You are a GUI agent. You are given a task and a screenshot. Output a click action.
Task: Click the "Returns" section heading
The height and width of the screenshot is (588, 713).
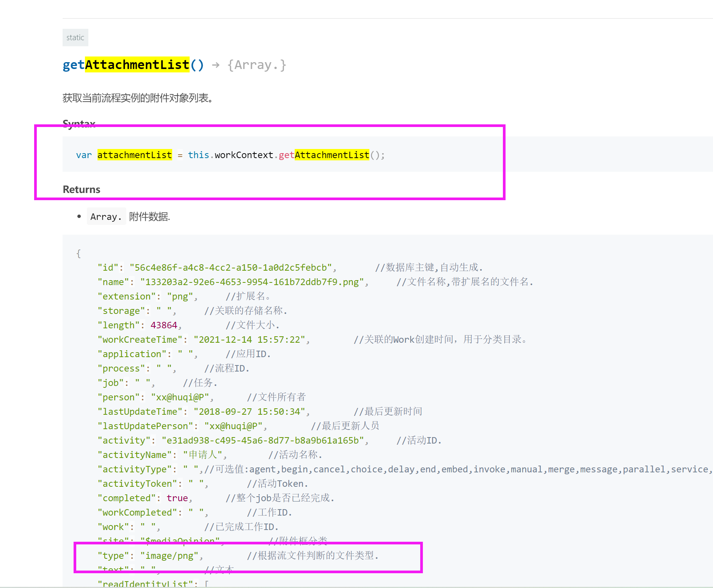tap(82, 189)
